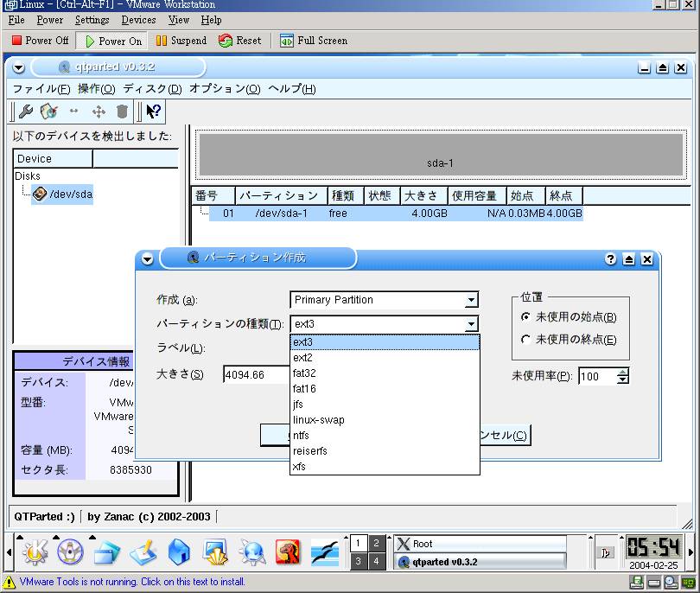Open the オプション(O) menu

225,89
